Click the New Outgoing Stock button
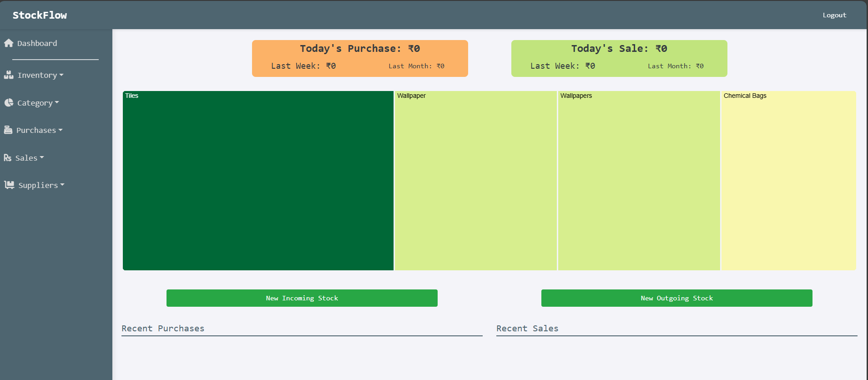868x380 pixels. point(676,298)
